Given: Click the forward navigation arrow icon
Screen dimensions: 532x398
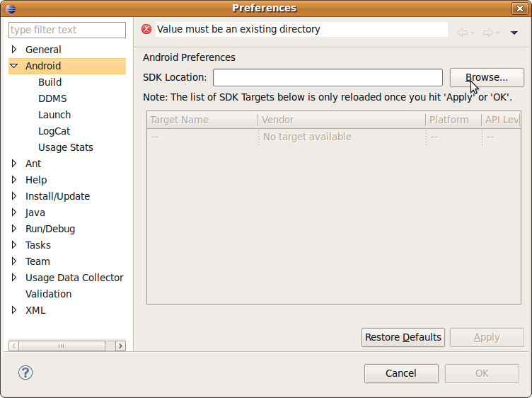Looking at the screenshot, I should coord(488,33).
